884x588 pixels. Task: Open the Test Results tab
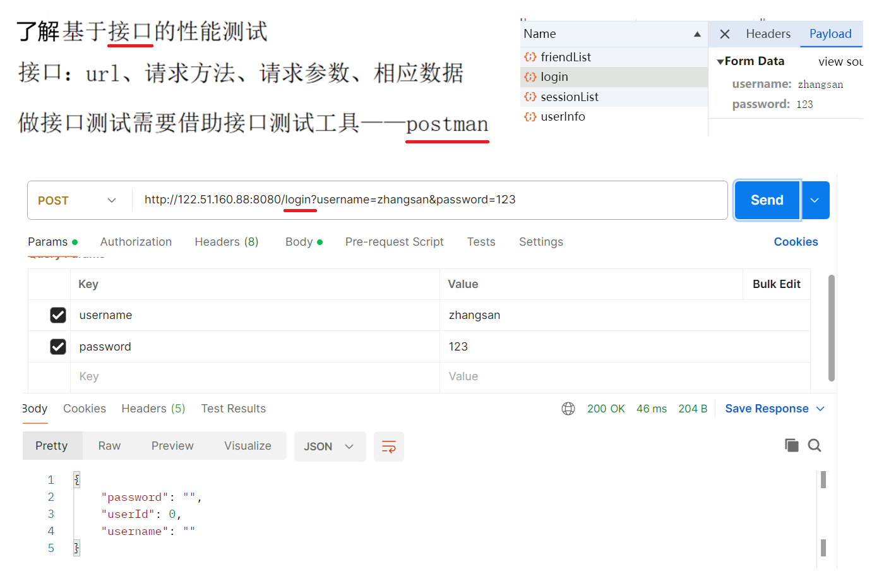click(234, 409)
